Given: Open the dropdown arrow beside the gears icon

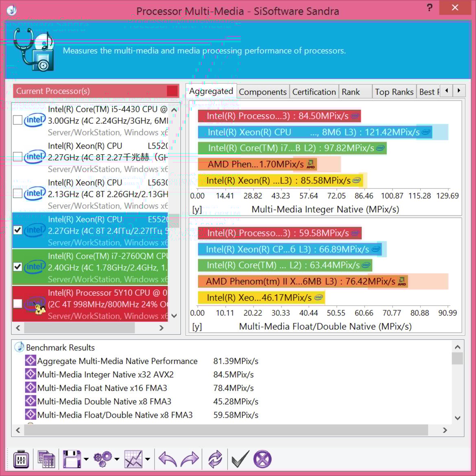Looking at the screenshot, I should 117,459.
